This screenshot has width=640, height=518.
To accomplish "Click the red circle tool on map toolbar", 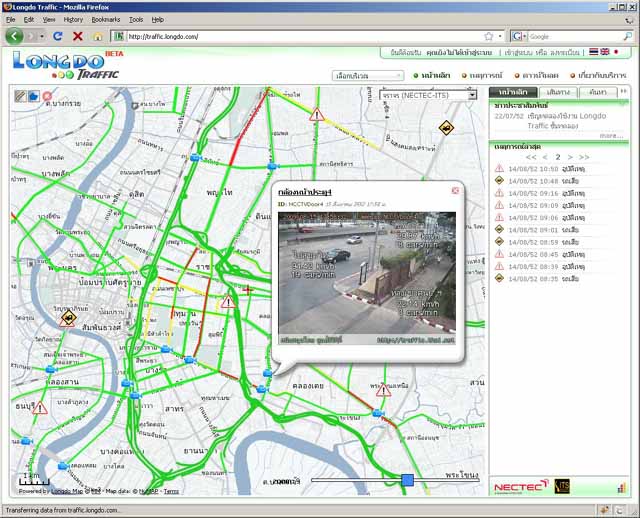I will click(x=47, y=96).
